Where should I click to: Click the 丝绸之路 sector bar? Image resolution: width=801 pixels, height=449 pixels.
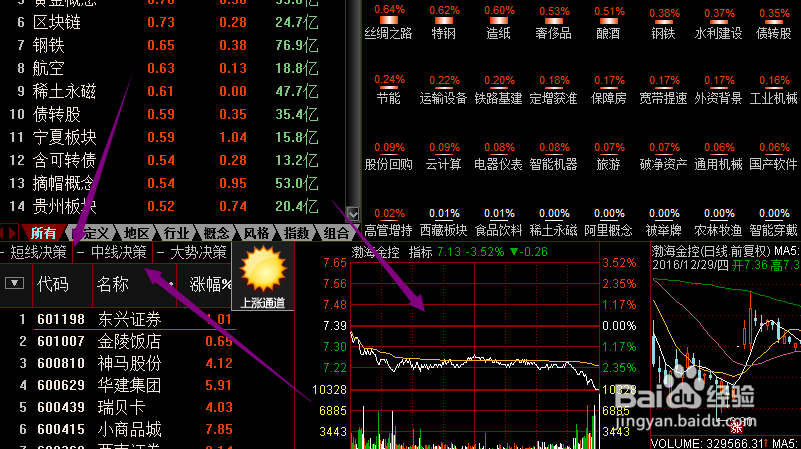point(389,22)
